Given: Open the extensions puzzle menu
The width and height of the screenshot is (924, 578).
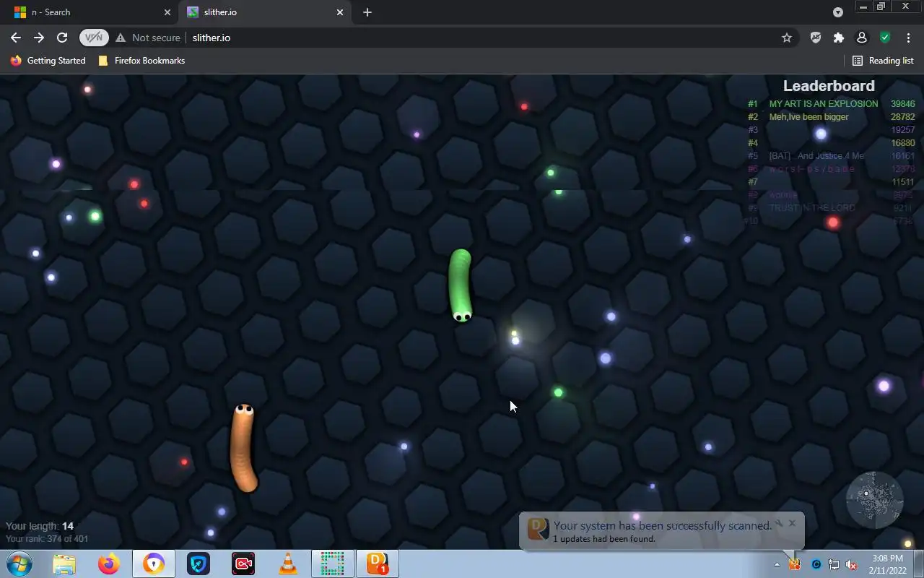Looking at the screenshot, I should pos(839,38).
